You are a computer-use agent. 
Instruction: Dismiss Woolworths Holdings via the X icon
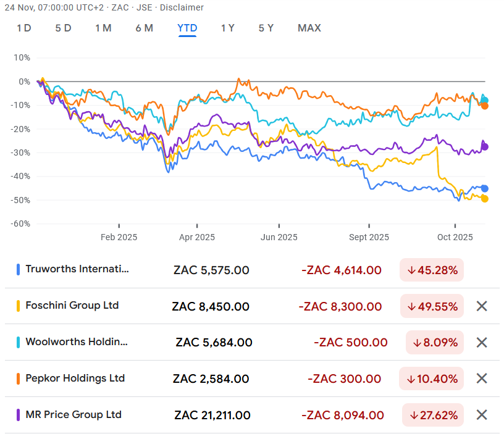(481, 342)
